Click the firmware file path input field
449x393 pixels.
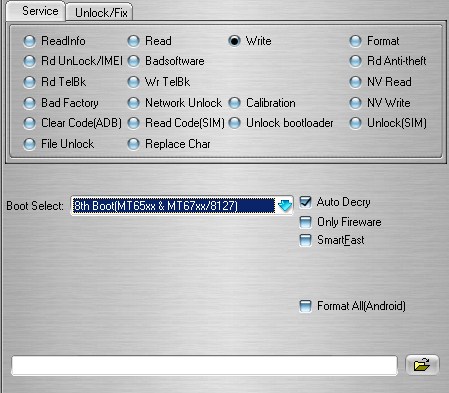(204, 366)
